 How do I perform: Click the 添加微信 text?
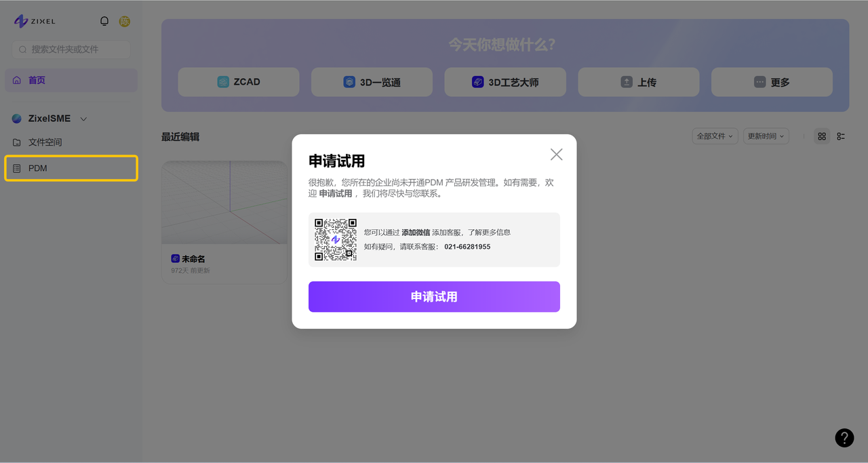tap(416, 233)
